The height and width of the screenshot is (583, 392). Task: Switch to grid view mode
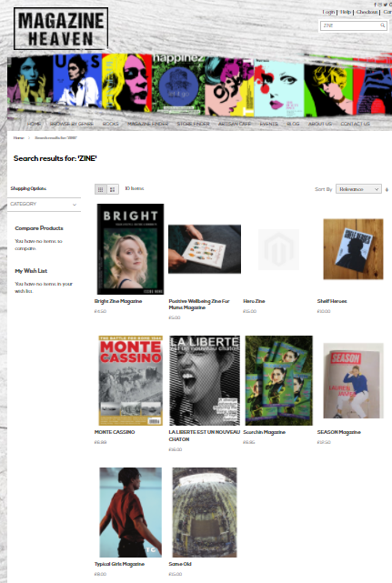tap(100, 189)
